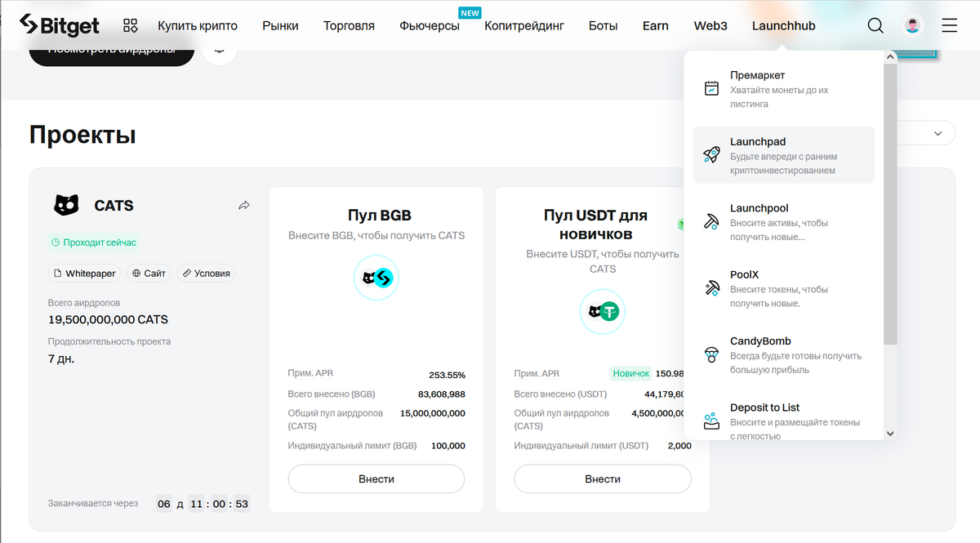Open Торговля menu
Image resolution: width=980 pixels, height=543 pixels.
coord(349,25)
